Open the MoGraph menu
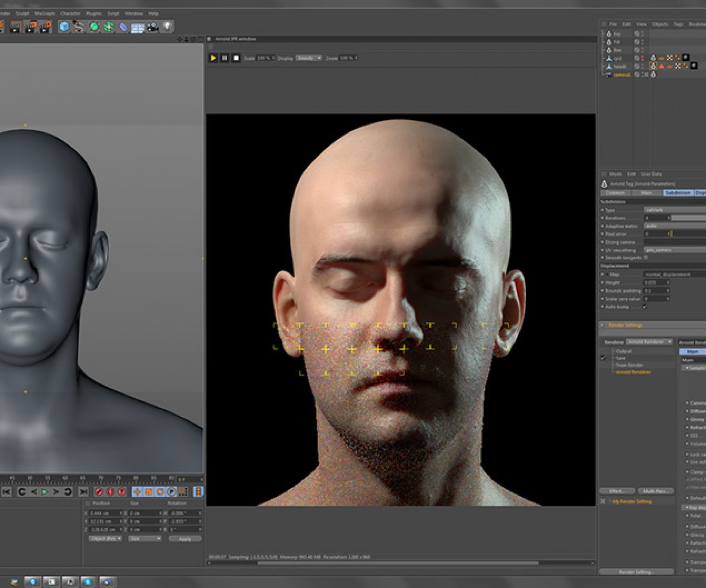Image resolution: width=706 pixels, height=588 pixels. click(45, 14)
